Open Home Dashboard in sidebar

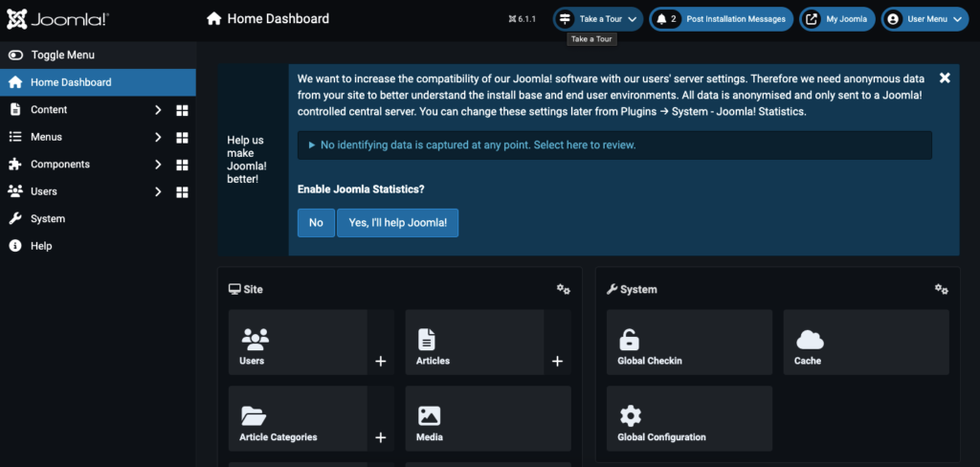tap(99, 82)
